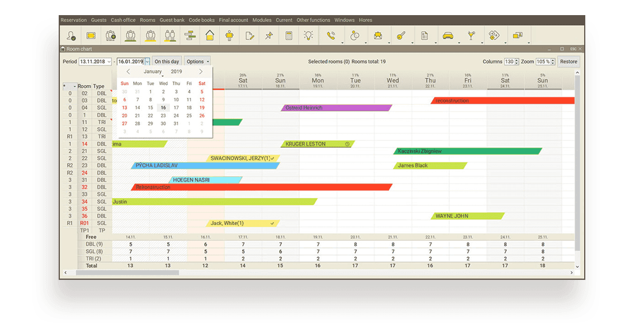This screenshot has height=323, width=644.
Task: Select the HOEGEN NASRI reservation bar
Action: point(206,180)
